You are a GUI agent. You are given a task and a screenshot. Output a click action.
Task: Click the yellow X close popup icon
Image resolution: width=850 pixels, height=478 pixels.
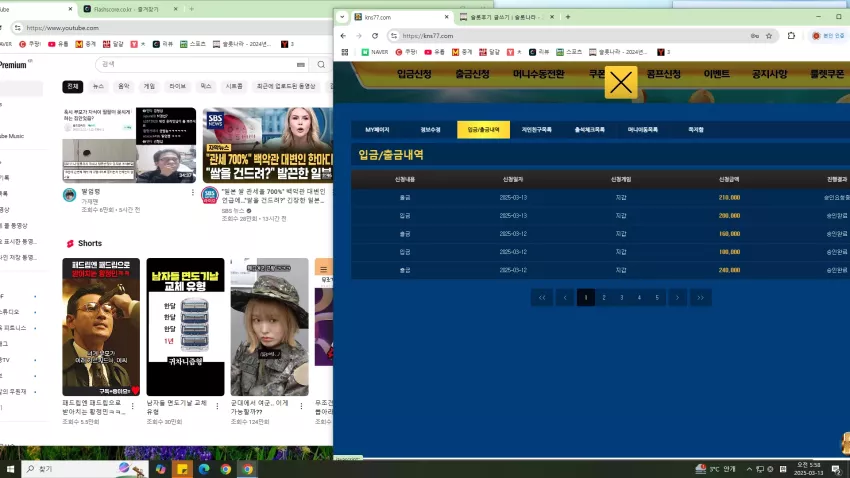(x=621, y=83)
